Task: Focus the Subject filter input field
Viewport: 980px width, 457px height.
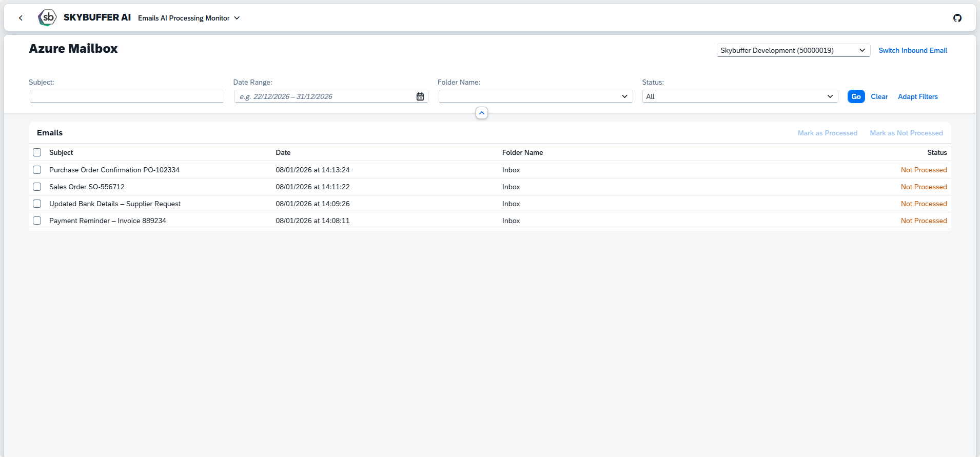Action: [127, 96]
